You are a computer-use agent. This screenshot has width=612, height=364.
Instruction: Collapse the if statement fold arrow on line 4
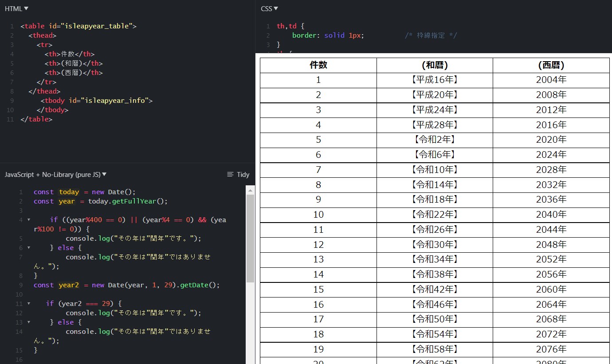coord(28,219)
